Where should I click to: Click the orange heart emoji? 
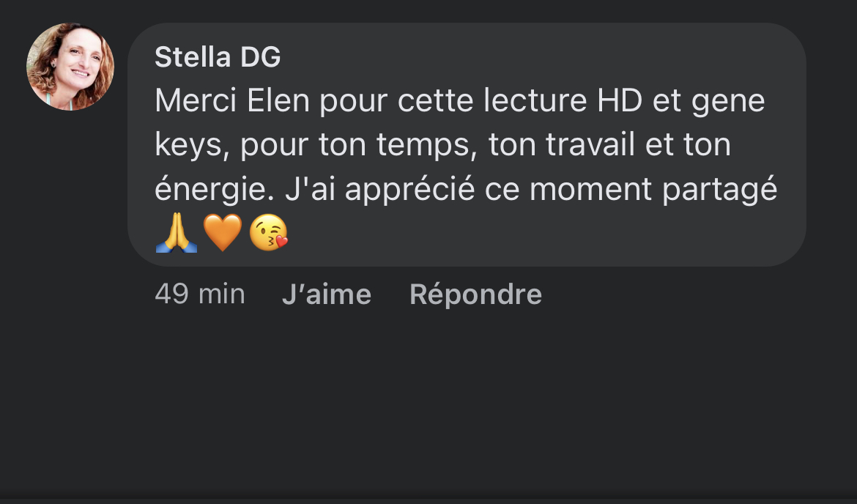click(222, 235)
